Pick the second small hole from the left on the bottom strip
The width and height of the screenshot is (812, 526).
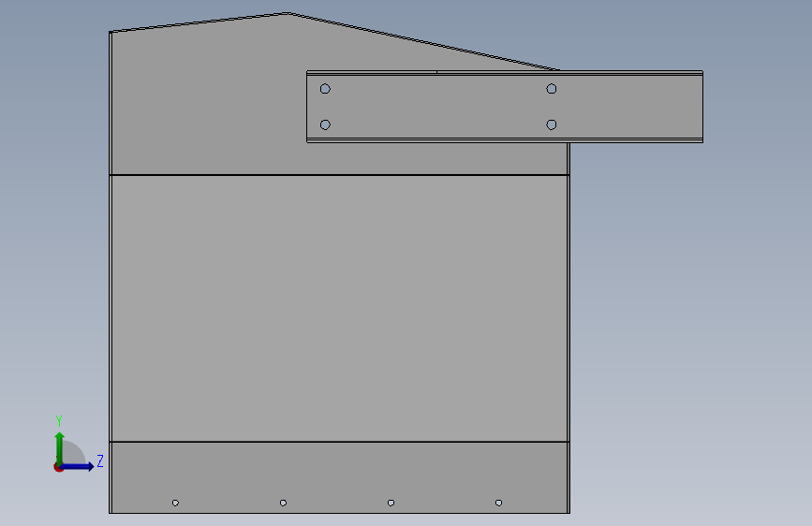283,503
